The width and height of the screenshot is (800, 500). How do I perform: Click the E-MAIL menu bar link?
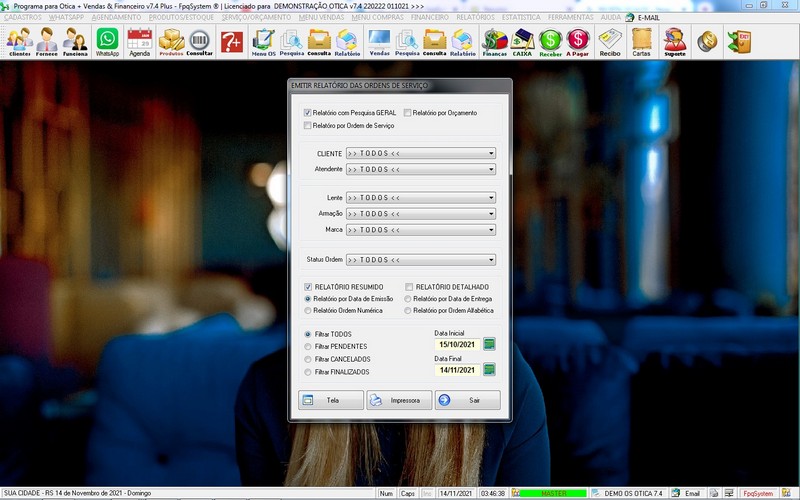click(643, 17)
